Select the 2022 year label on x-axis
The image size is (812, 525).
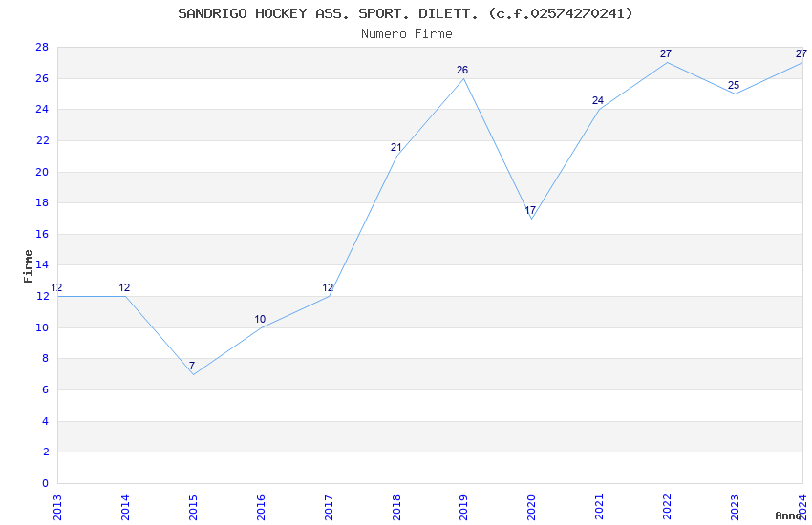[668, 508]
